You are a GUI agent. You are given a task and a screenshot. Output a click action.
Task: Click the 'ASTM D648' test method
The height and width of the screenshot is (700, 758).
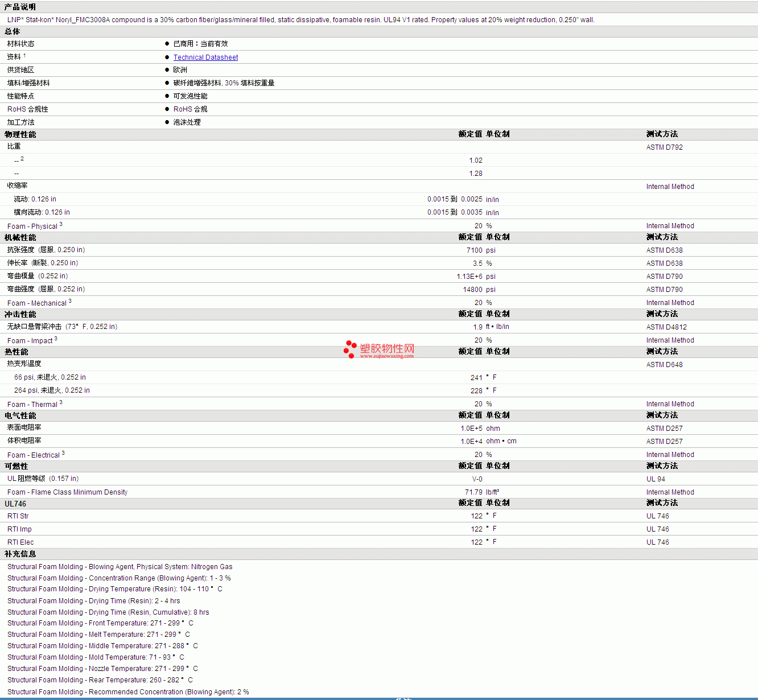click(x=664, y=365)
